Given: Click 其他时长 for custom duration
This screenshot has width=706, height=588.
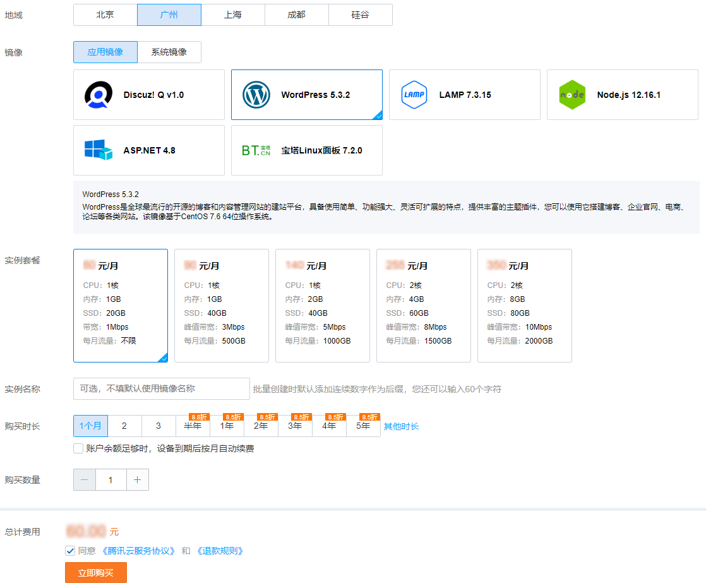Looking at the screenshot, I should tap(400, 426).
